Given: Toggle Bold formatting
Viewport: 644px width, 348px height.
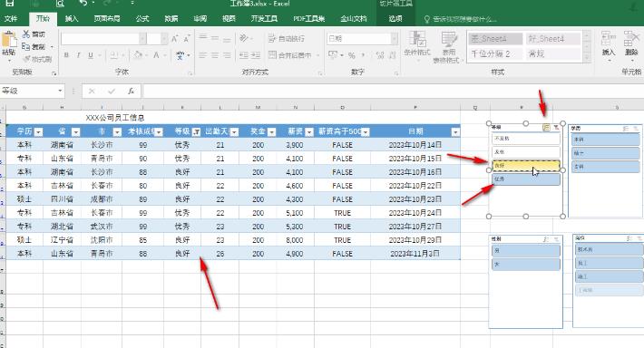Looking at the screenshot, I should [x=66, y=55].
